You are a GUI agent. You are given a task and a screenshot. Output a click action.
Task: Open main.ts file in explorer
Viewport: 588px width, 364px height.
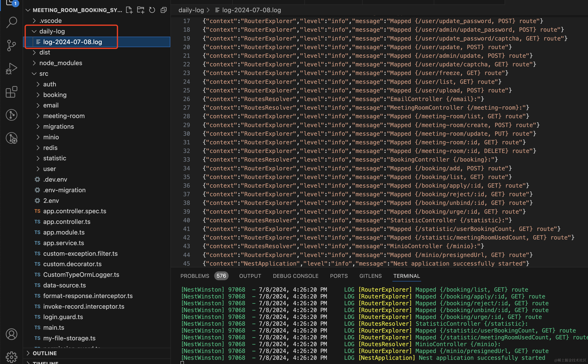(x=54, y=328)
